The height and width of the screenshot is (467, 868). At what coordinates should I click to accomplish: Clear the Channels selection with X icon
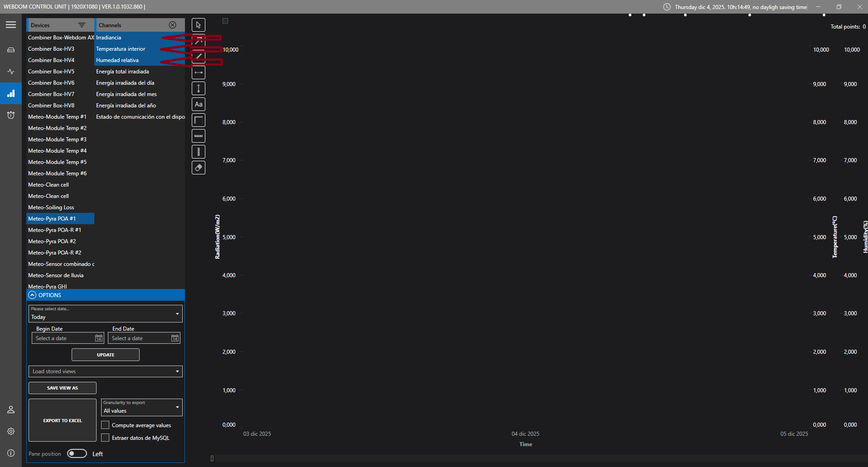click(173, 25)
